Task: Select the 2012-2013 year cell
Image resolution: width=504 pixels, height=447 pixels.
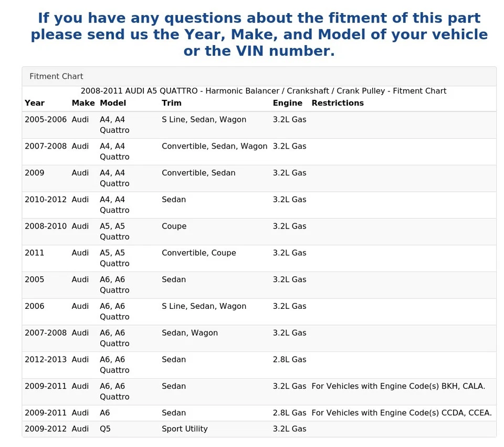Action: click(46, 360)
